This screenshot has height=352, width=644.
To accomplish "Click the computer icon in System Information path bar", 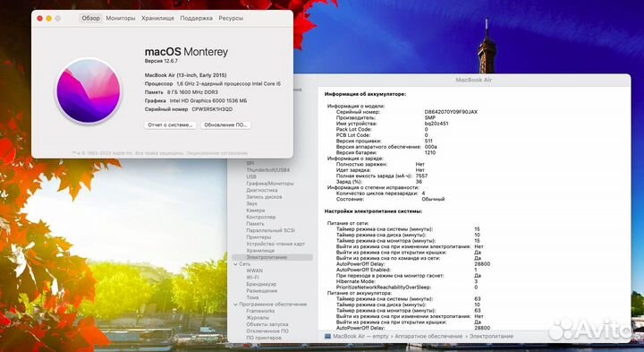I will (x=327, y=337).
